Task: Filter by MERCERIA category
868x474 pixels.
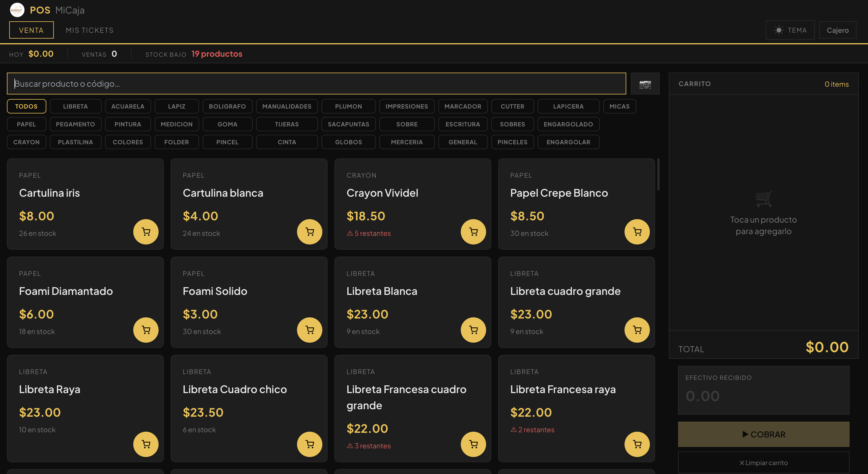Action: (407, 142)
